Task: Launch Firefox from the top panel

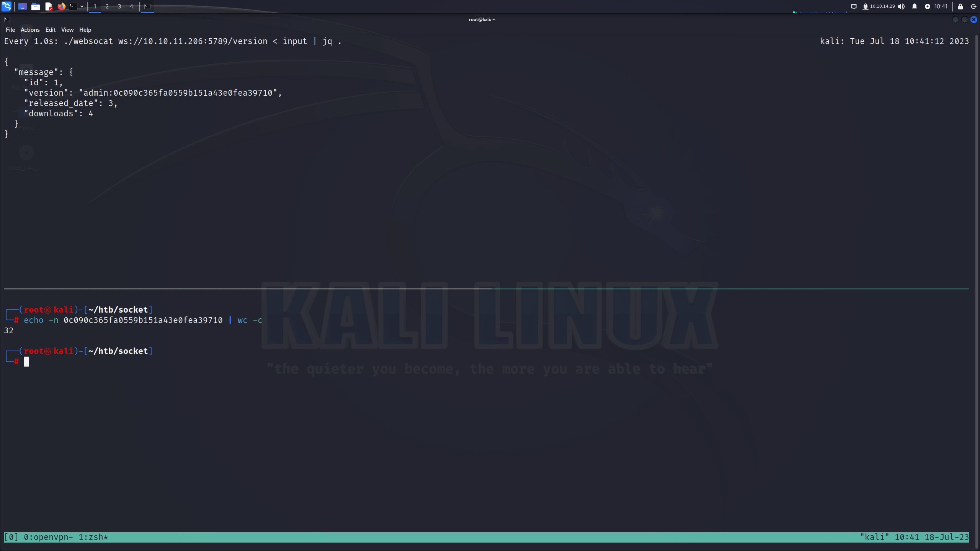Action: point(61,7)
